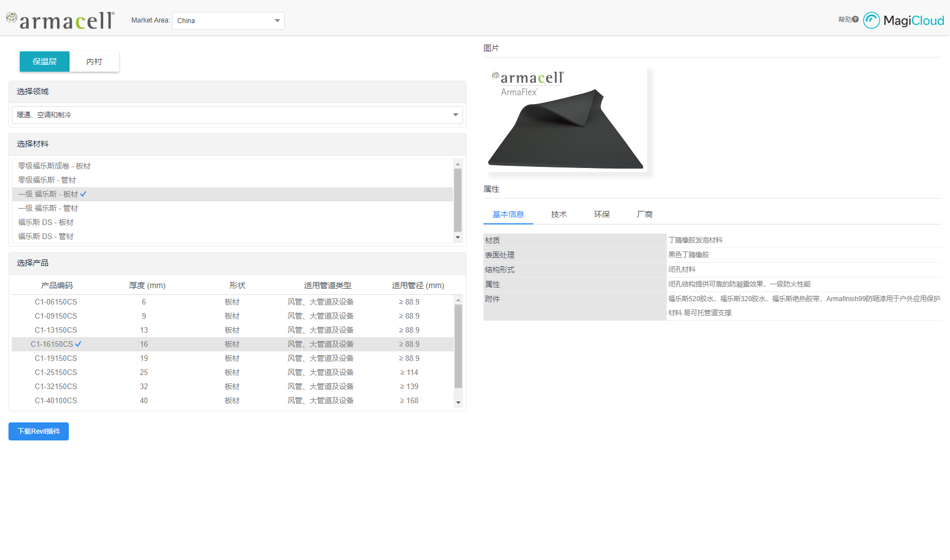Select material 零级福乐斯 - 管材

(47, 180)
